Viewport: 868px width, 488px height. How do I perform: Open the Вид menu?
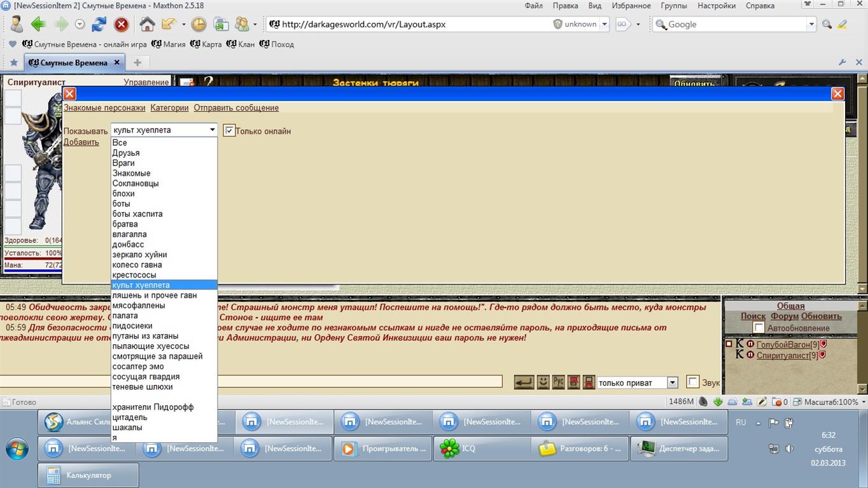[x=595, y=6]
